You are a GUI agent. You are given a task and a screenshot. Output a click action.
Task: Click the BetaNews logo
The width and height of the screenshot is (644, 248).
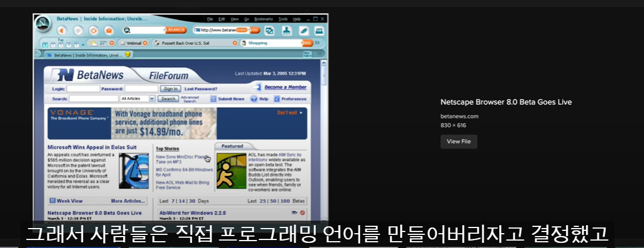(x=87, y=75)
